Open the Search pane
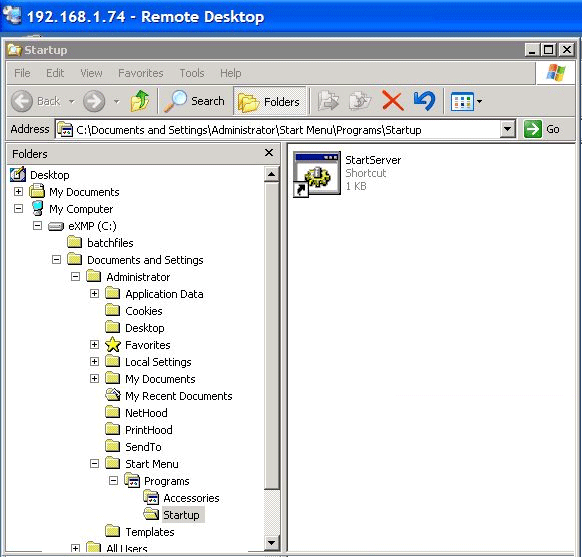 194,101
